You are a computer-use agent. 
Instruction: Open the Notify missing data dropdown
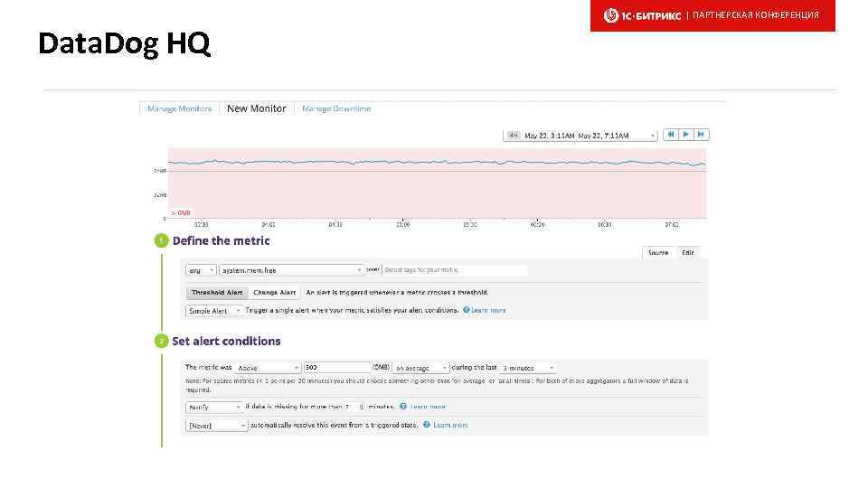coord(214,408)
